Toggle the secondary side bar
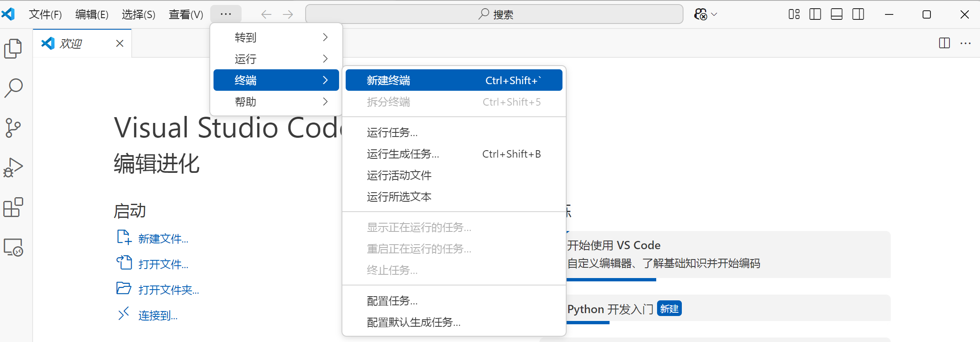This screenshot has height=342, width=980. pos(858,14)
